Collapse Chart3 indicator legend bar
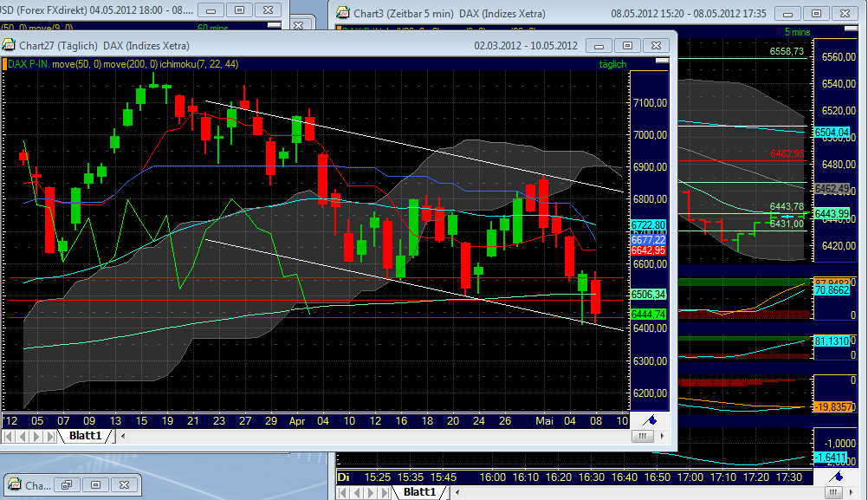 click(x=851, y=29)
